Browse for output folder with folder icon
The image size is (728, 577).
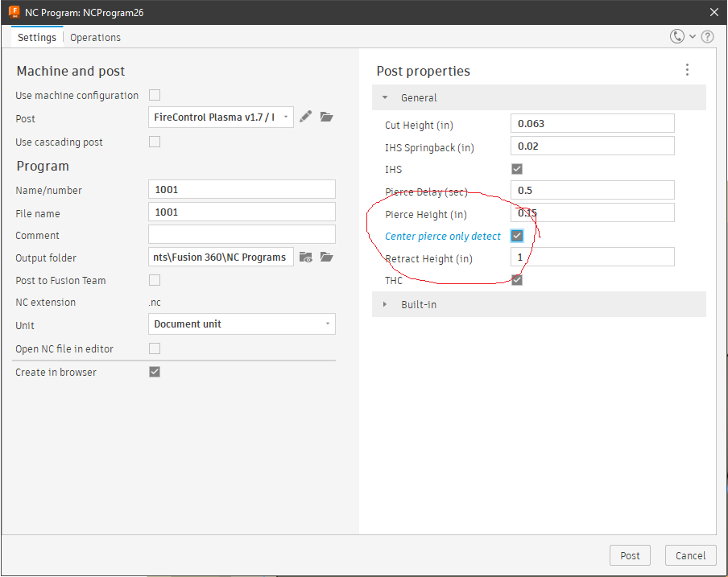point(327,257)
